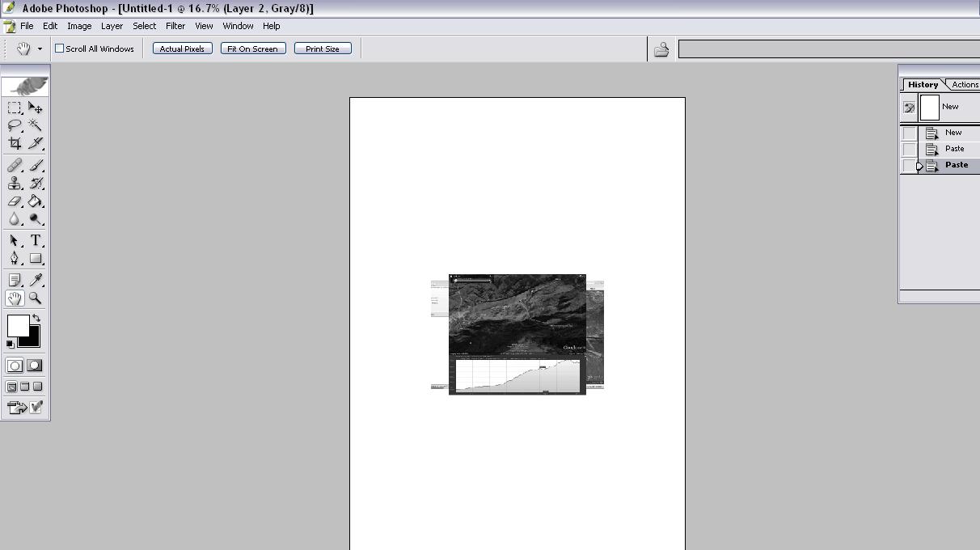This screenshot has width=980, height=550.
Task: Select the Type tool
Action: [36, 241]
